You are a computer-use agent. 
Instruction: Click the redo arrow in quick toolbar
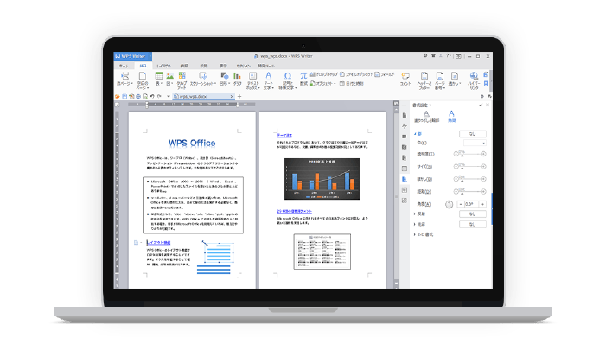pyautogui.click(x=159, y=96)
